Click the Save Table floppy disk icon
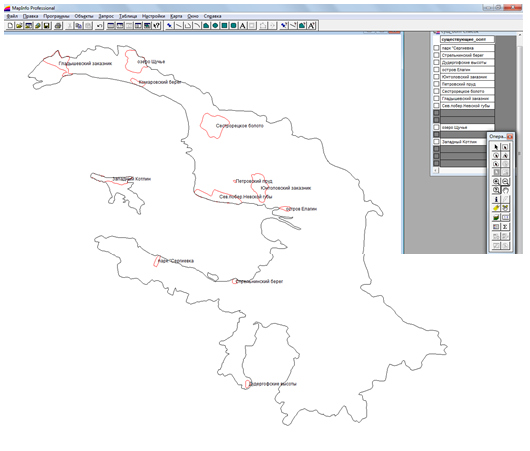Image resolution: width=530 pixels, height=451 pixels. coord(47,25)
